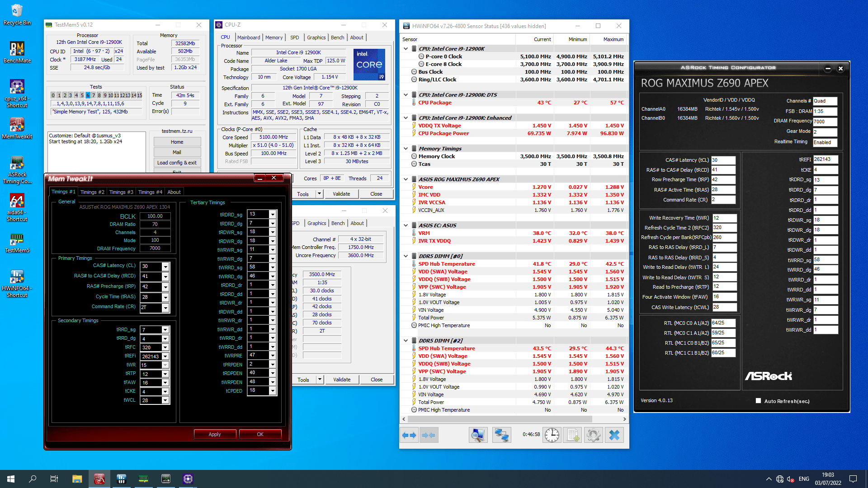Enable Auto Refresh checkbox in ASRock configurator
The height and width of the screenshot is (488, 868).
coord(758,401)
